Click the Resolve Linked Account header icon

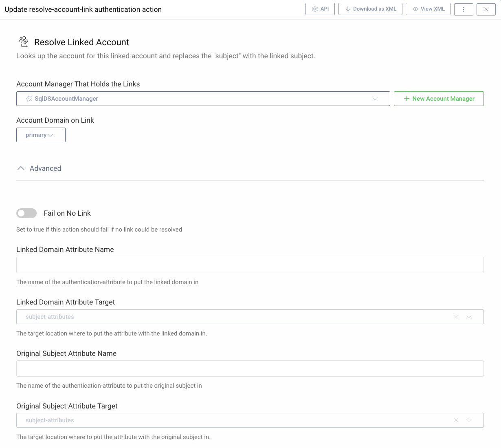(x=23, y=41)
